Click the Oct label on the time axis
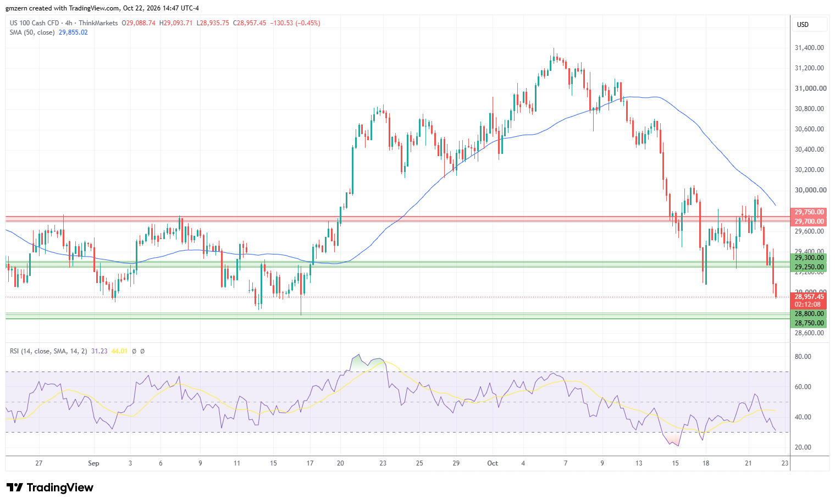Screen dimensions: 835x504 [493, 463]
